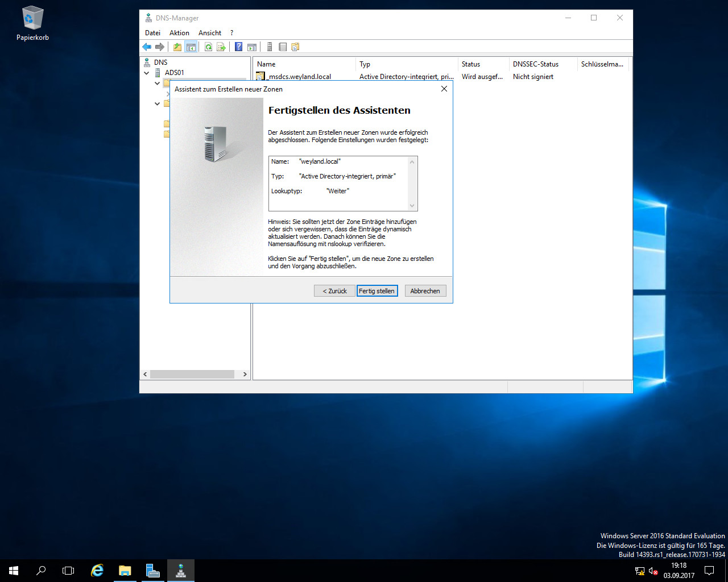The image size is (728, 582).
Task: Click the Refresh toolbar icon
Action: [x=208, y=47]
